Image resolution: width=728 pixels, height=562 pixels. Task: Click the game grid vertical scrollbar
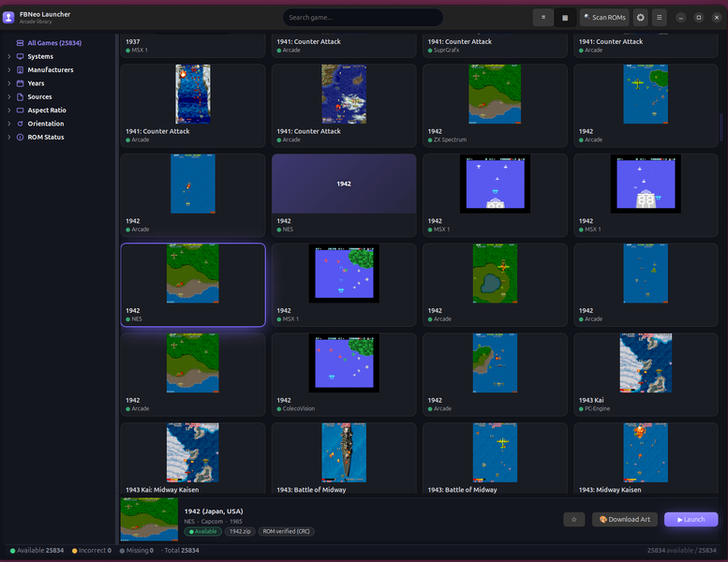[x=721, y=127]
